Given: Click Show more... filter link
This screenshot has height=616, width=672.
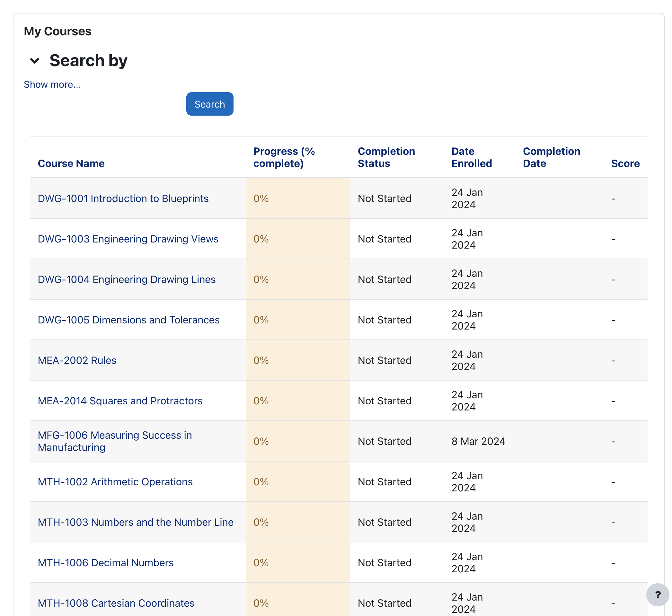Looking at the screenshot, I should [52, 84].
